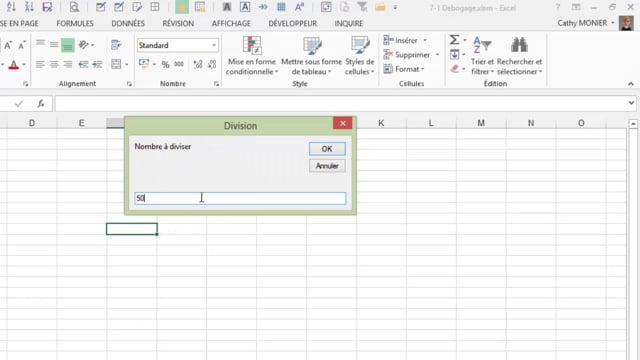This screenshot has height=360, width=640.
Task: Switch to the DONNÉES tab
Action: (128, 24)
